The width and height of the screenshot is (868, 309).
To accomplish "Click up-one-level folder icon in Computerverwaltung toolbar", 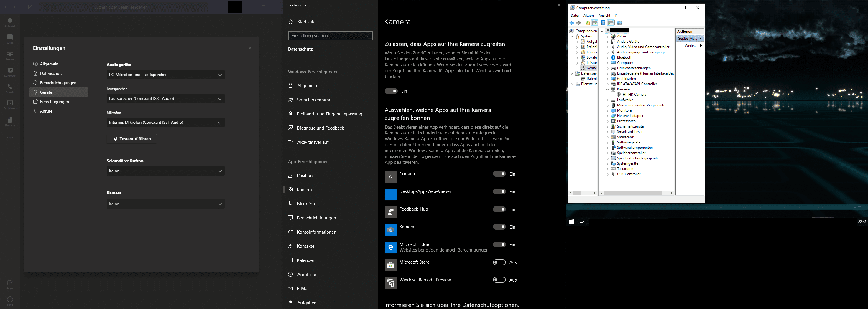I will (x=587, y=23).
